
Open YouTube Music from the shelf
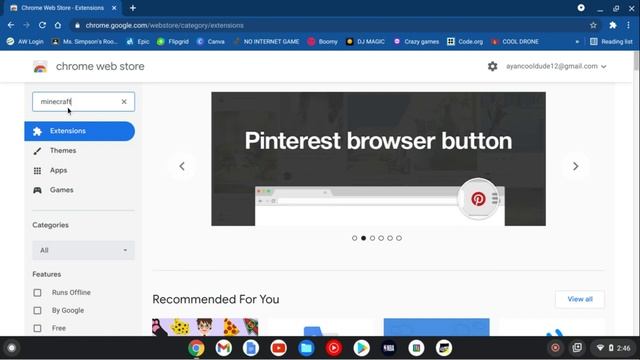pyautogui.click(x=333, y=348)
